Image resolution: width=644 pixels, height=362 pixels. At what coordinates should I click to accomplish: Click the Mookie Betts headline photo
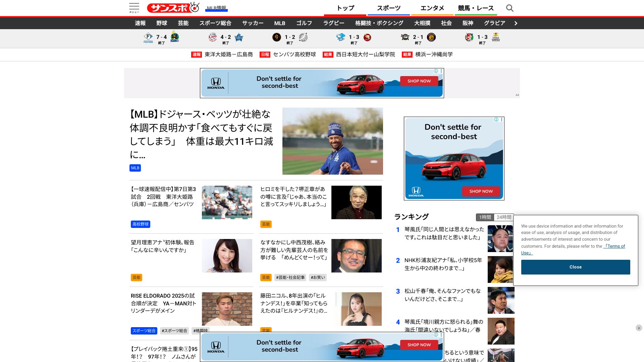click(x=332, y=141)
